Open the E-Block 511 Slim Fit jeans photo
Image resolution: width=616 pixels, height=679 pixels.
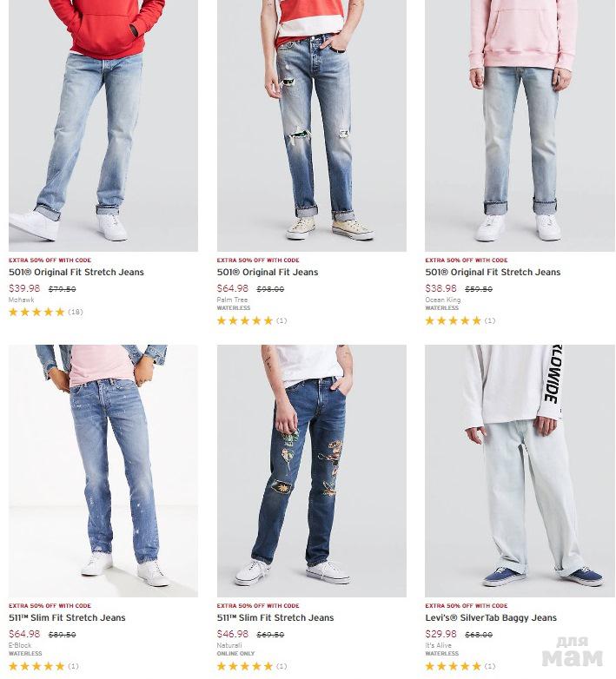[103, 471]
